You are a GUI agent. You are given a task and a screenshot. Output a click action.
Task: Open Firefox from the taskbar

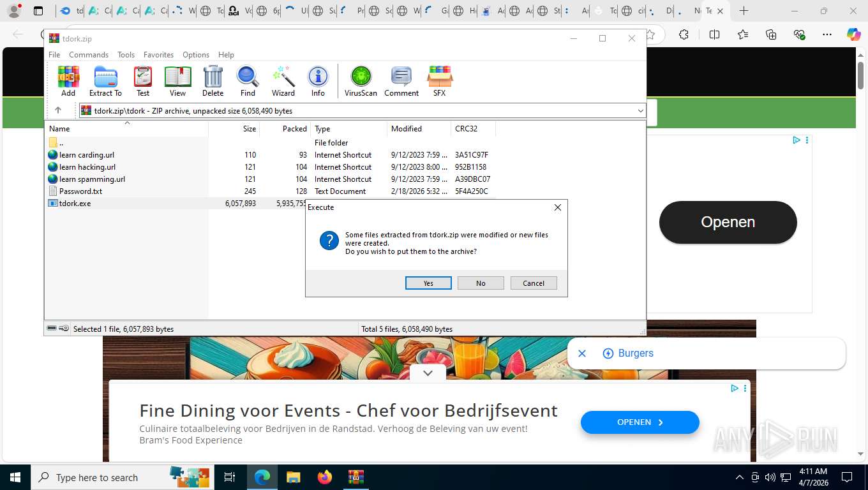pyautogui.click(x=325, y=477)
